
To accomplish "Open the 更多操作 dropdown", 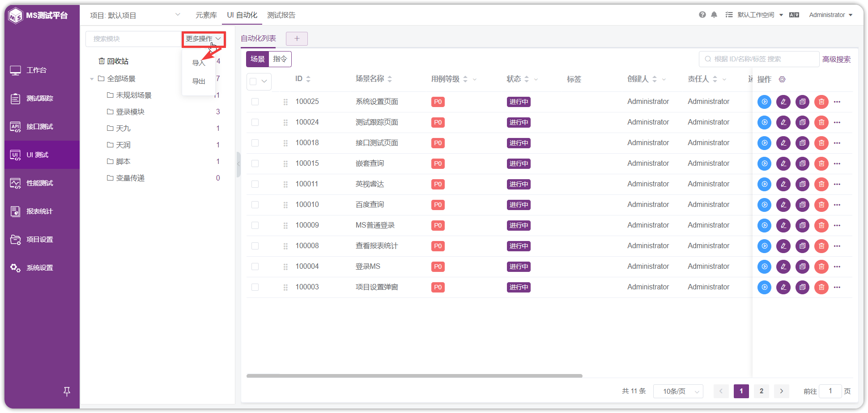I will 204,39.
